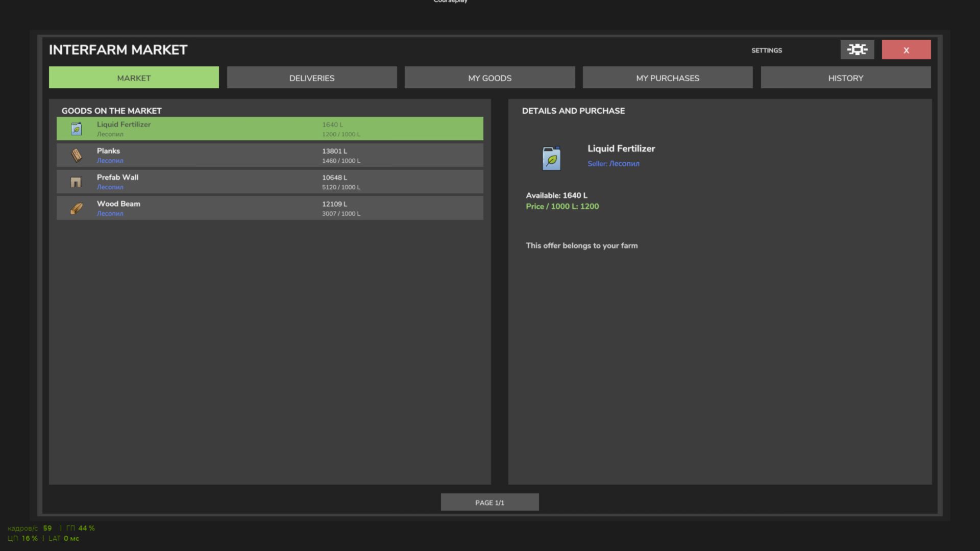Screen dimensions: 980x551
Task: Click the SETTINGS label
Action: tap(767, 50)
